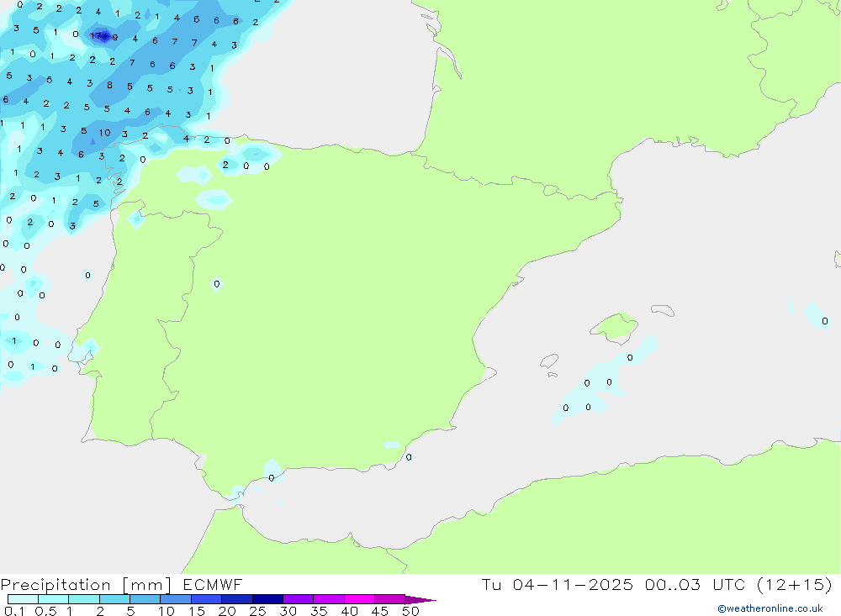Click the over-50 arrow tip of the legend
The height and width of the screenshot is (616, 841).
click(x=421, y=599)
